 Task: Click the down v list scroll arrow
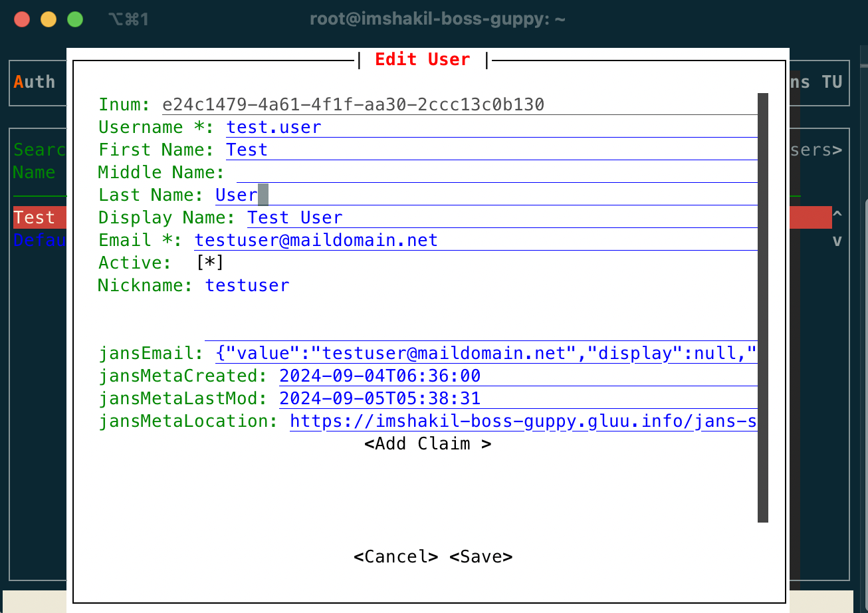click(x=837, y=241)
